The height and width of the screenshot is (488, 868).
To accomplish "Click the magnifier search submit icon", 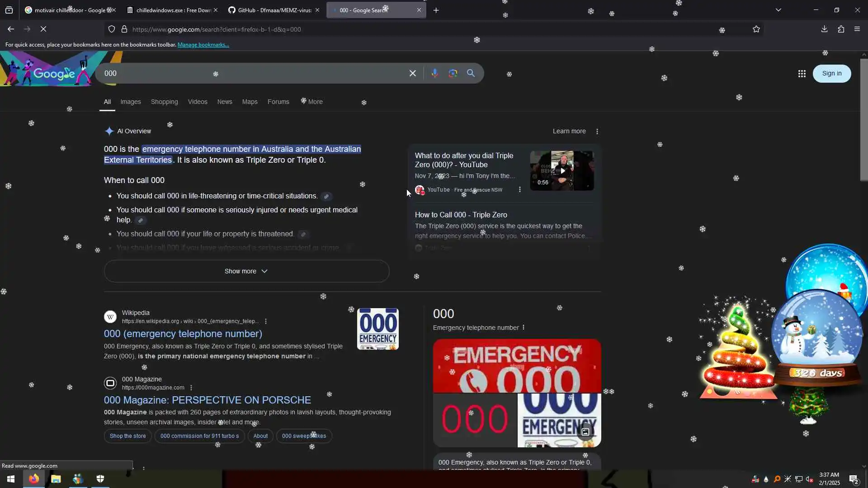I will click(471, 73).
